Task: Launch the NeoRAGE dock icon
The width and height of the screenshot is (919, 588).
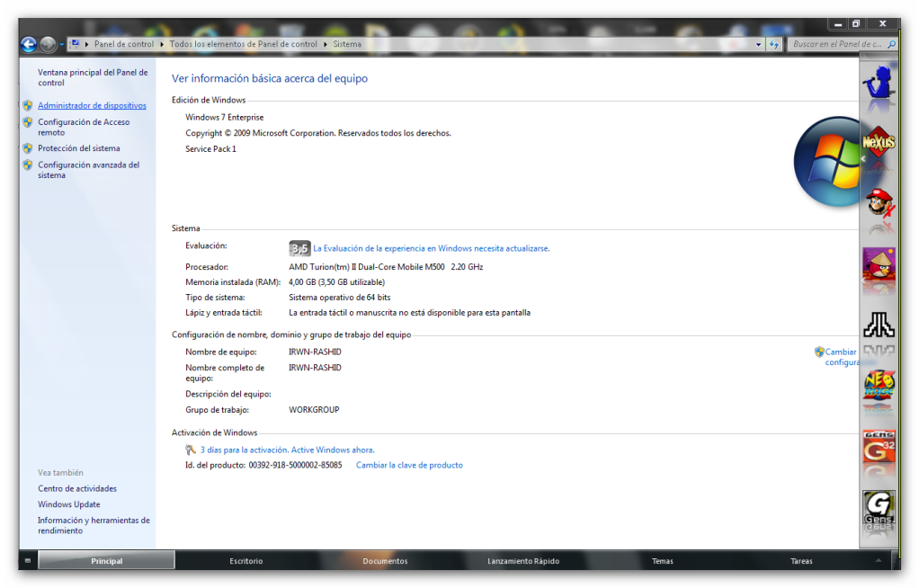Action: click(x=879, y=385)
